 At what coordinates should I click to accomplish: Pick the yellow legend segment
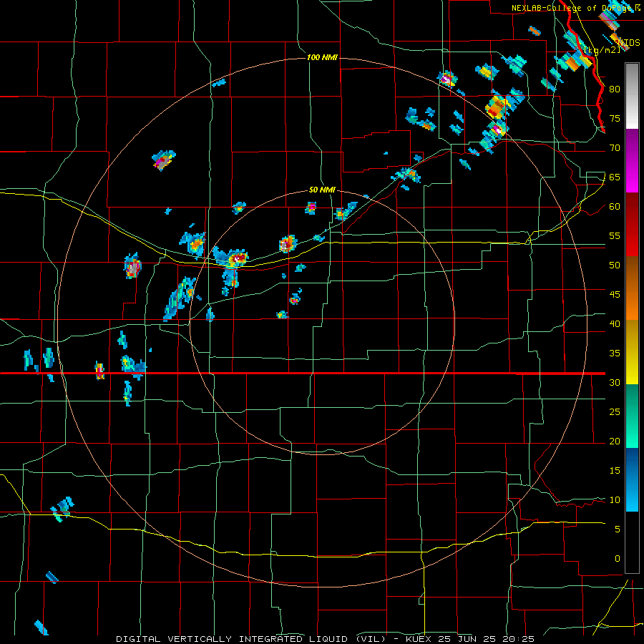(x=632, y=352)
